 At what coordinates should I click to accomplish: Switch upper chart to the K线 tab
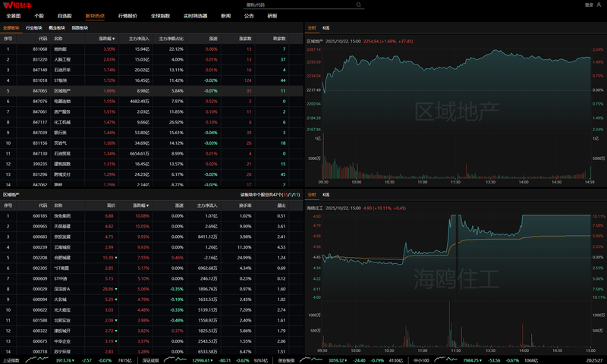pos(326,28)
